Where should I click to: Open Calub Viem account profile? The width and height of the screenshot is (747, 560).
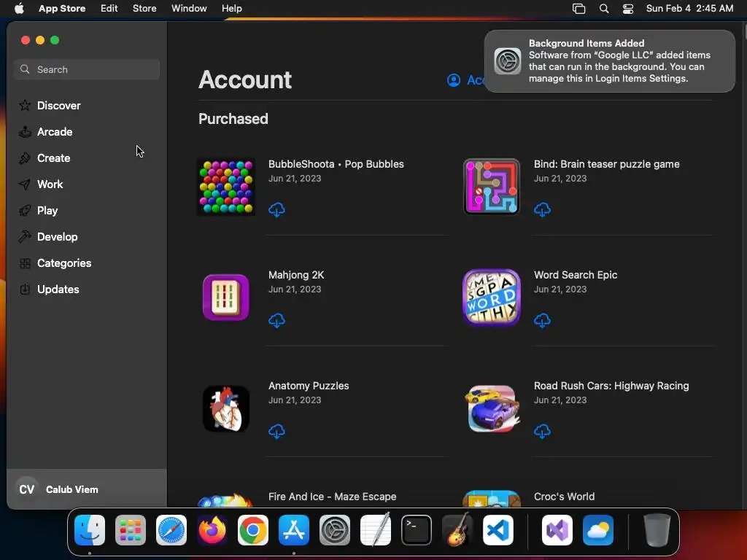pyautogui.click(x=87, y=489)
